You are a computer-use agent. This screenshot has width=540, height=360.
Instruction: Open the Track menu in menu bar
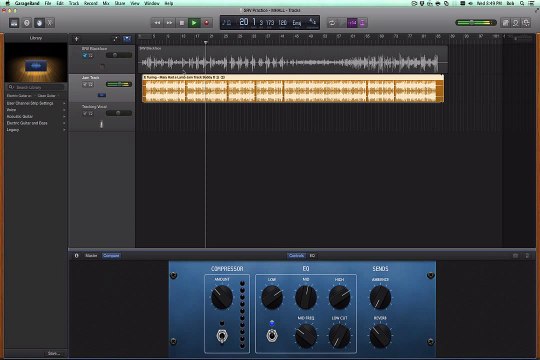pyautogui.click(x=74, y=3)
